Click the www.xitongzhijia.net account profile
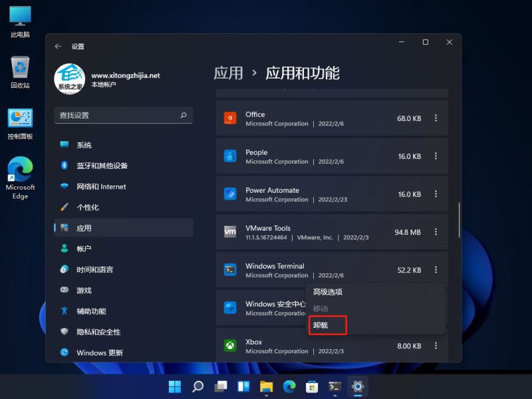 pos(106,78)
